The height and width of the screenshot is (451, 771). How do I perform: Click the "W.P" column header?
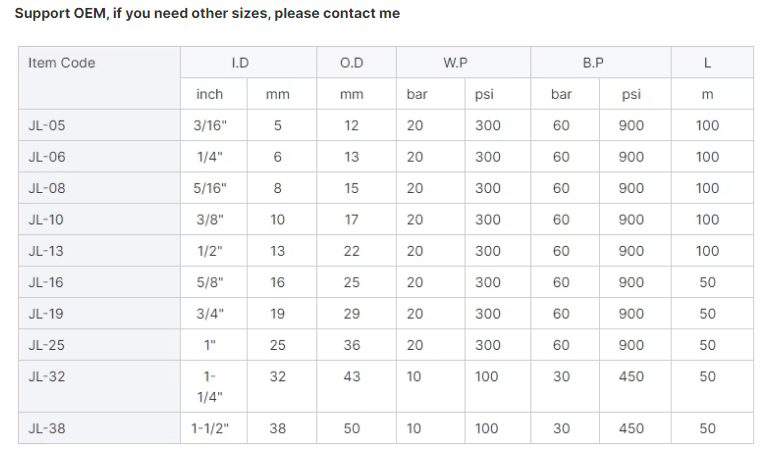(455, 63)
